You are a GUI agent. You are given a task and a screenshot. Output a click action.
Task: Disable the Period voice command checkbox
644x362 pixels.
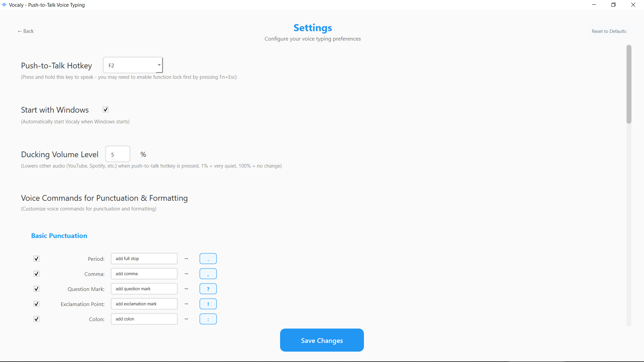point(37,259)
